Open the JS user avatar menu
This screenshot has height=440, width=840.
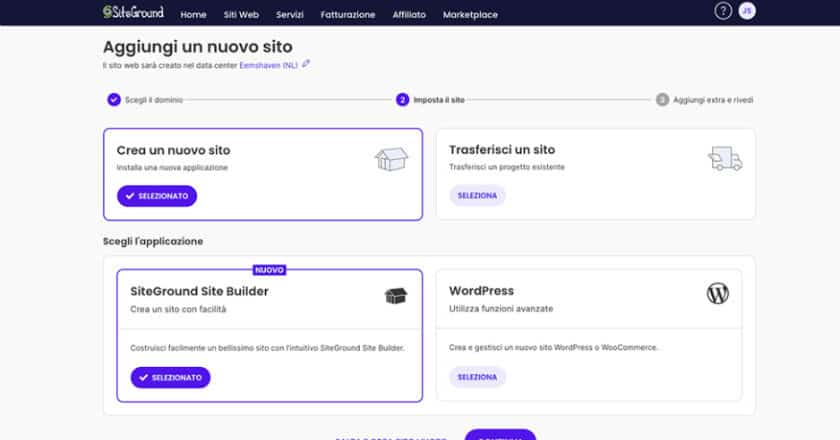[x=747, y=11]
